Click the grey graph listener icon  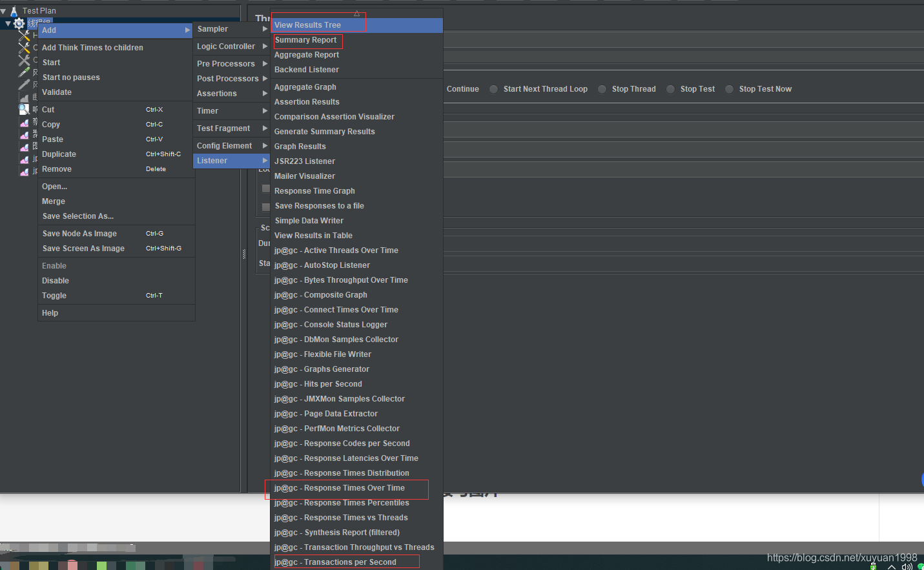[25, 97]
